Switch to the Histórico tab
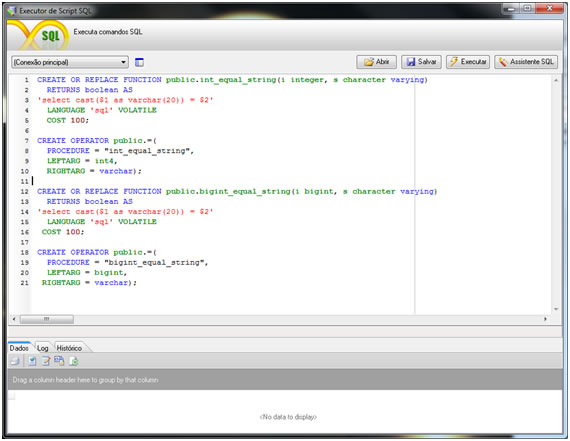The height and width of the screenshot is (441, 570). [69, 348]
